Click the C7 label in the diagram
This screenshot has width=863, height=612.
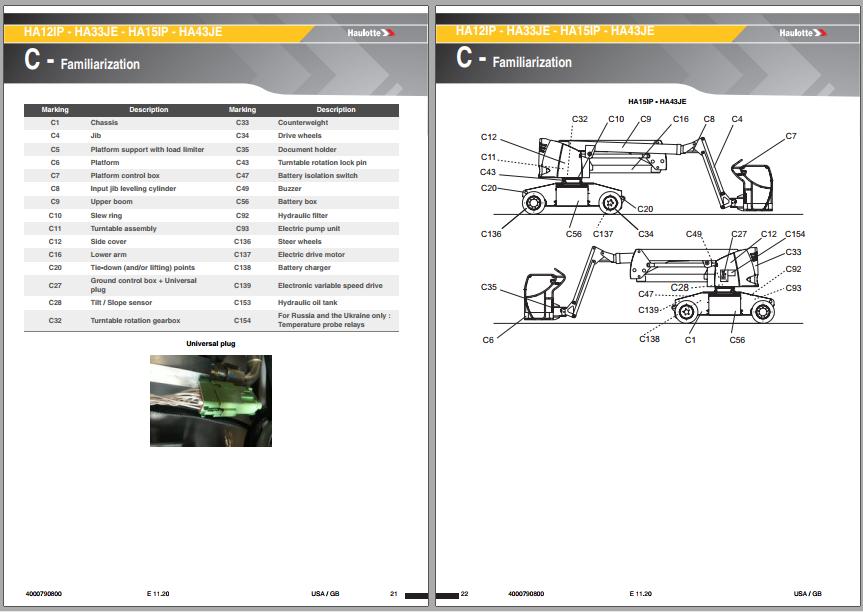[x=791, y=135]
